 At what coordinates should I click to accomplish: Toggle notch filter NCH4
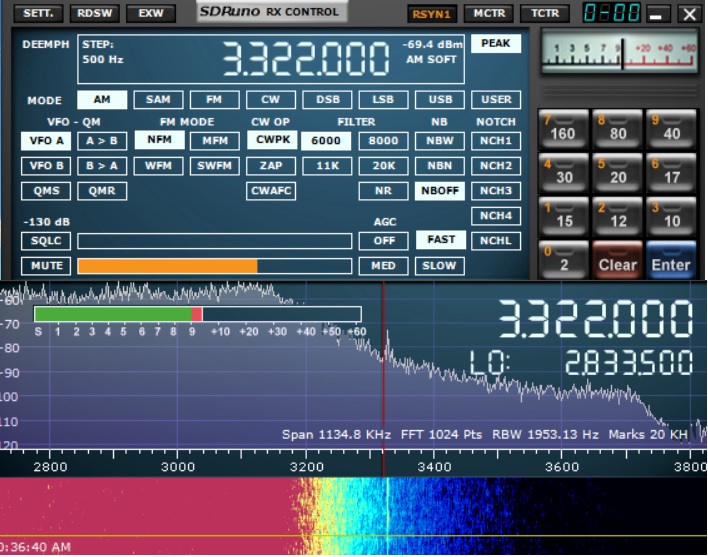[496, 216]
